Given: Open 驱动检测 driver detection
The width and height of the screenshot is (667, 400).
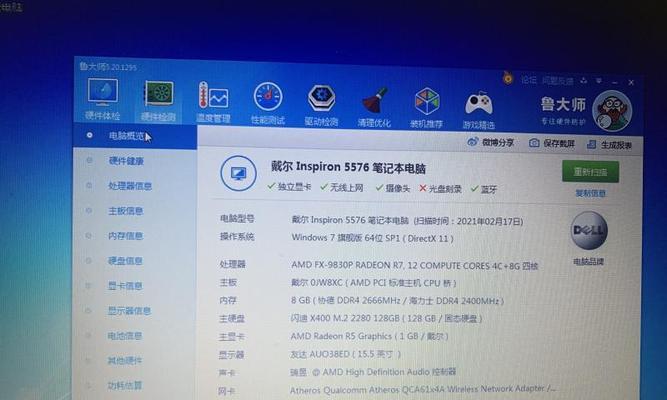Looking at the screenshot, I should (x=321, y=106).
